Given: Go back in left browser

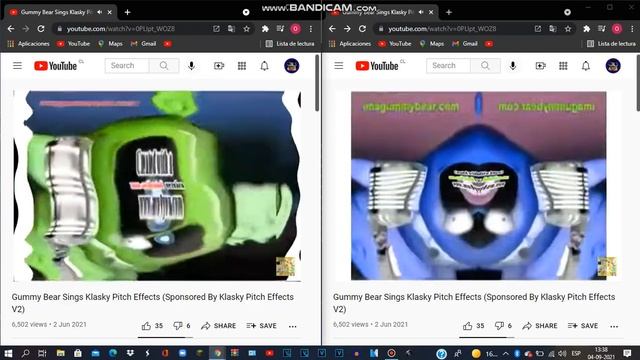Looking at the screenshot, I should coord(11,29).
